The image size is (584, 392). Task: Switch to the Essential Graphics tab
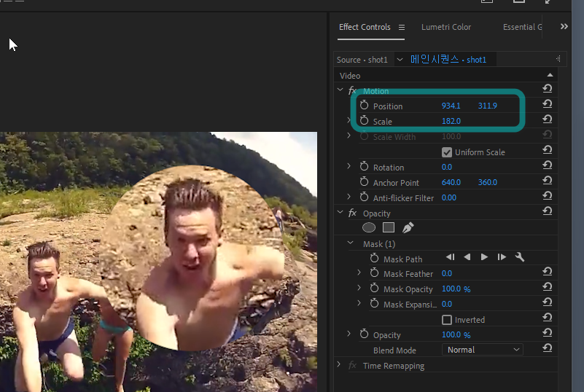point(522,27)
